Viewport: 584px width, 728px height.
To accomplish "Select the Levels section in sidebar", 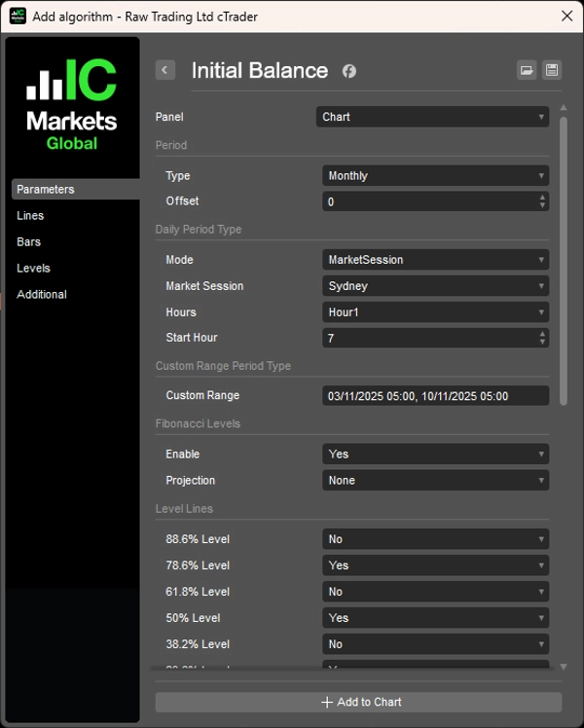I will pos(33,269).
